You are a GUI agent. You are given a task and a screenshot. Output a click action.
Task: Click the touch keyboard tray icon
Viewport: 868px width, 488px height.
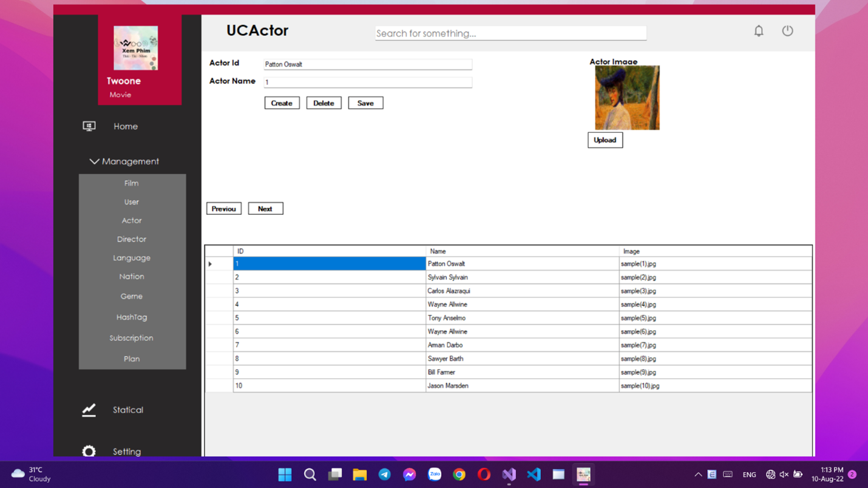click(x=728, y=475)
